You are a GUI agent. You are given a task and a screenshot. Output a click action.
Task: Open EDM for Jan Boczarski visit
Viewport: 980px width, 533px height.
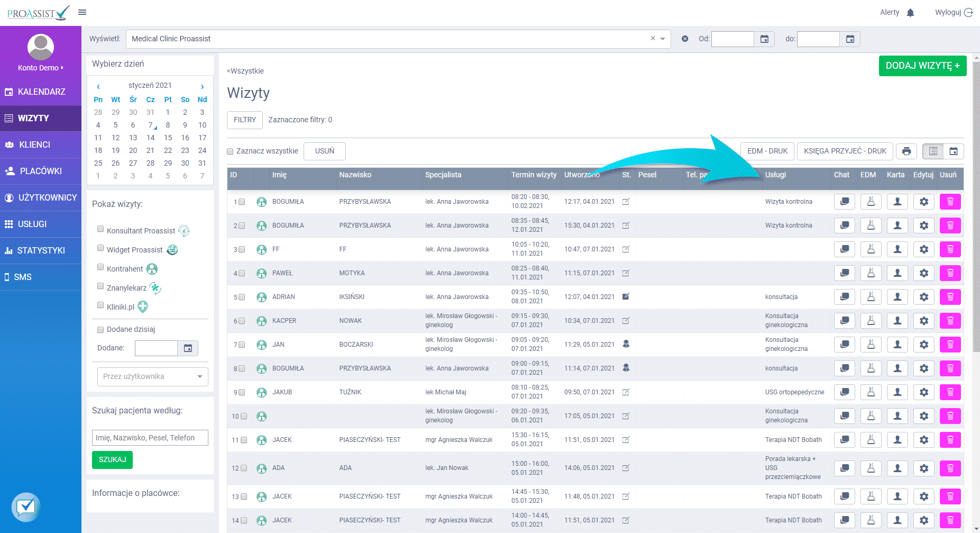[871, 345]
